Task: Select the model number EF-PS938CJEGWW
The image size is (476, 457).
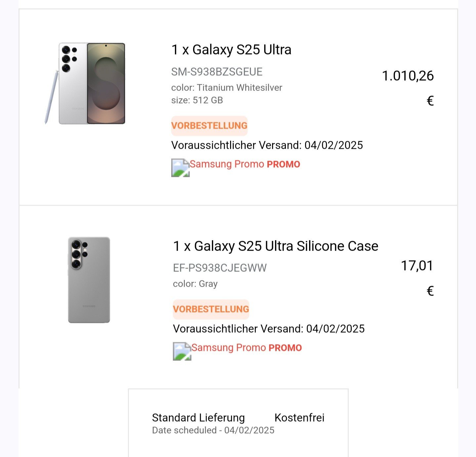Action: click(220, 268)
